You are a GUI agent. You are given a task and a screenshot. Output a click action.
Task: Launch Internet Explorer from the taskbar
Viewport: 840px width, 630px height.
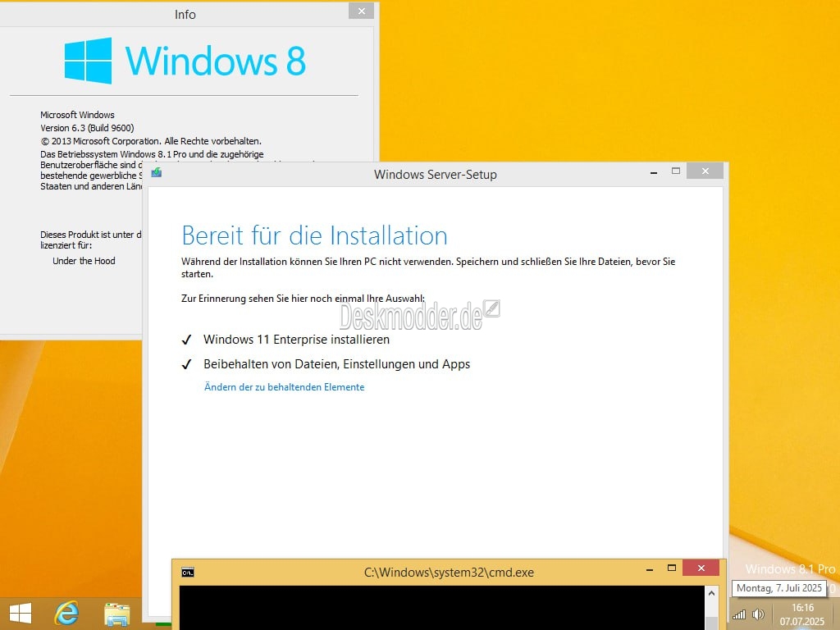[67, 613]
